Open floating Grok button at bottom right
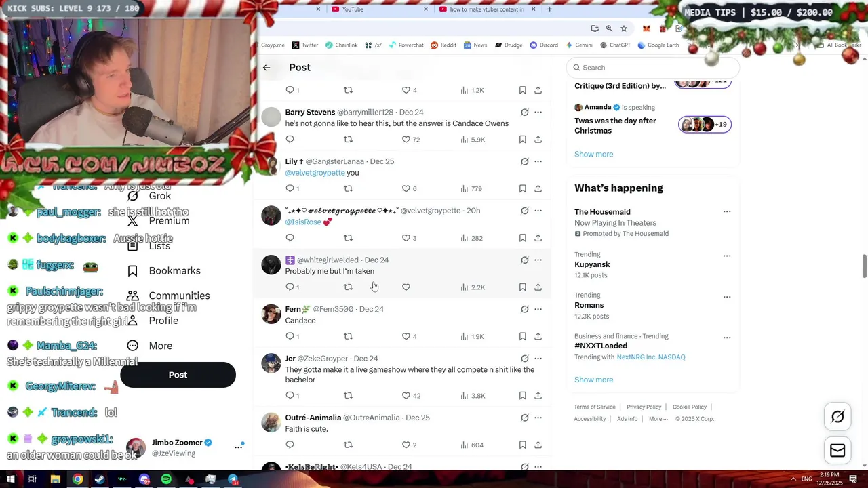The width and height of the screenshot is (868, 488). [x=837, y=417]
